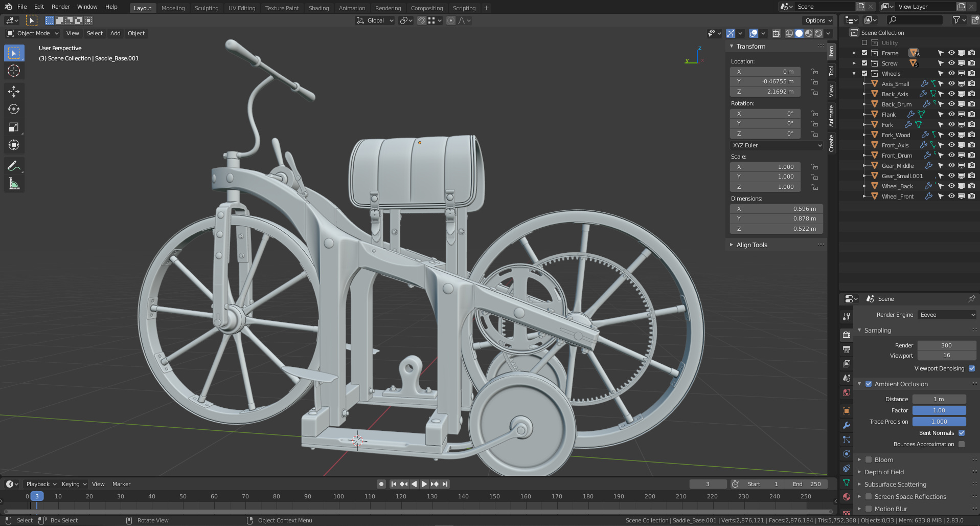Image resolution: width=980 pixels, height=526 pixels.
Task: Open the Keying menu in timeline
Action: (74, 484)
